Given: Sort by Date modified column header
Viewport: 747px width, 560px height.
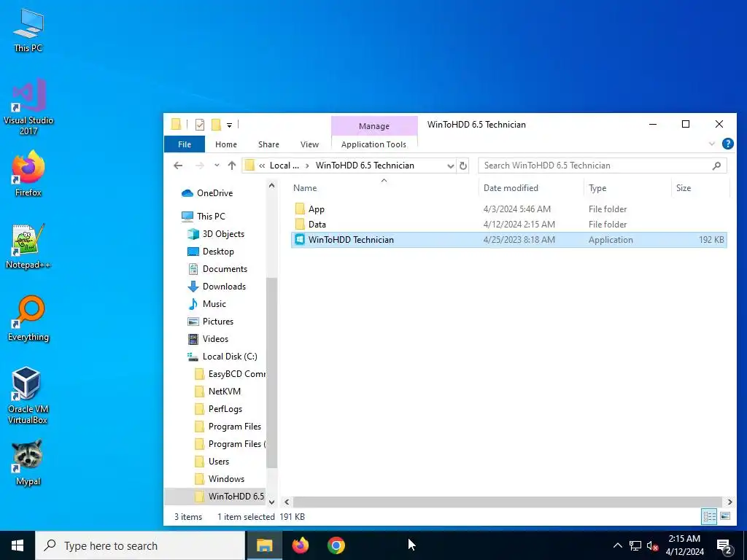Looking at the screenshot, I should point(531,188).
